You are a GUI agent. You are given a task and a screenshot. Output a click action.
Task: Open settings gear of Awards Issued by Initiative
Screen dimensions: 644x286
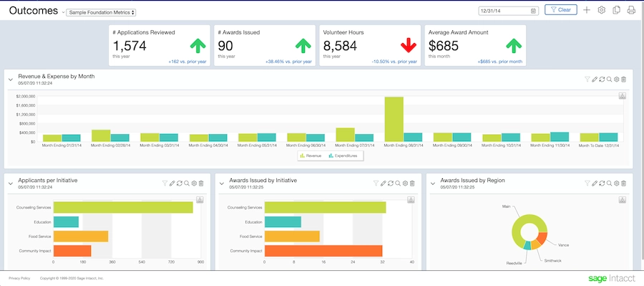(405, 183)
